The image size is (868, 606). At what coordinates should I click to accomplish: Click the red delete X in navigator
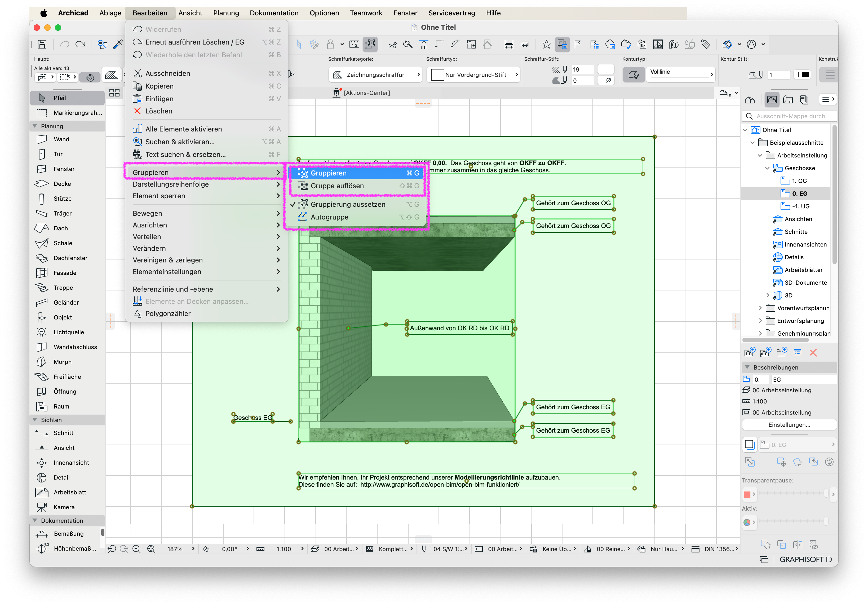click(813, 353)
